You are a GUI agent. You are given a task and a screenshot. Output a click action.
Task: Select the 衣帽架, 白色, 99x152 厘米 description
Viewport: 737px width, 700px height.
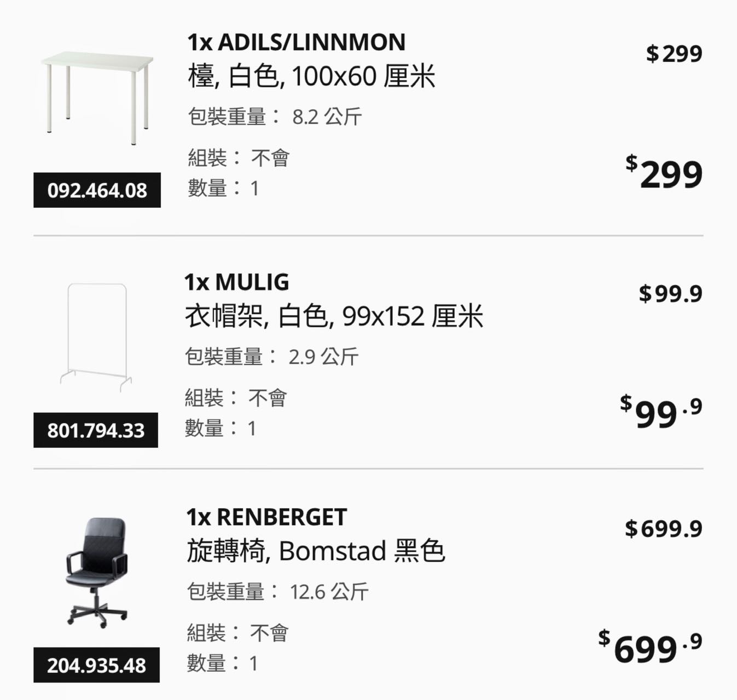pos(334,316)
